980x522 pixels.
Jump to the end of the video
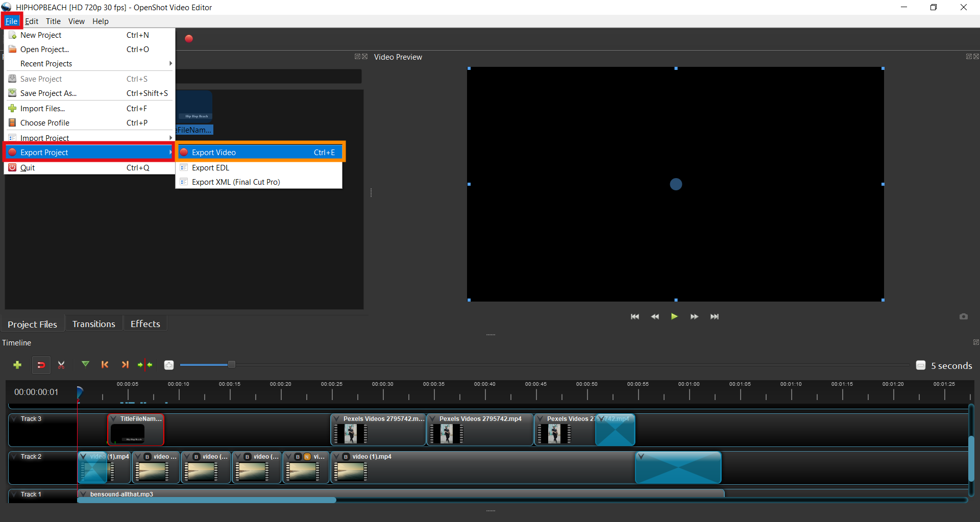[715, 316]
